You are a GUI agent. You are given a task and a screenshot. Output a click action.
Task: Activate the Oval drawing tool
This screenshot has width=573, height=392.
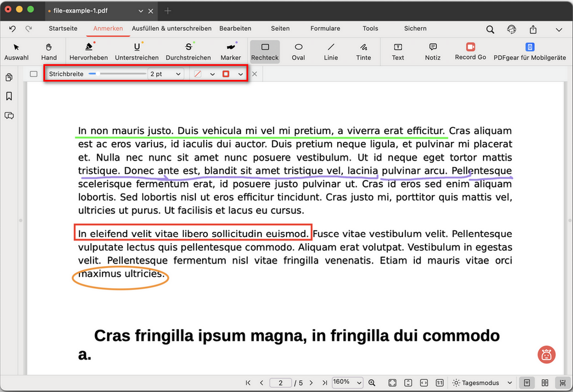(x=298, y=51)
